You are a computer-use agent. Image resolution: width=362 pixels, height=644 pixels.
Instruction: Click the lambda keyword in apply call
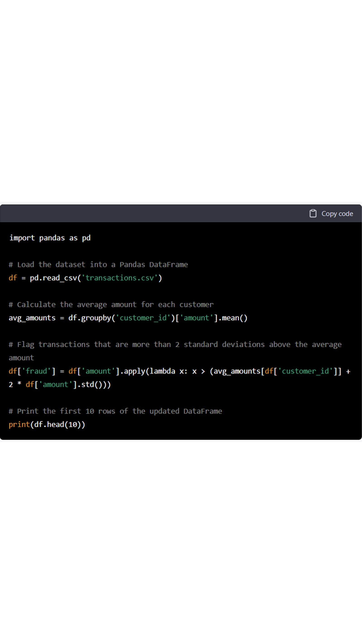tap(162, 371)
